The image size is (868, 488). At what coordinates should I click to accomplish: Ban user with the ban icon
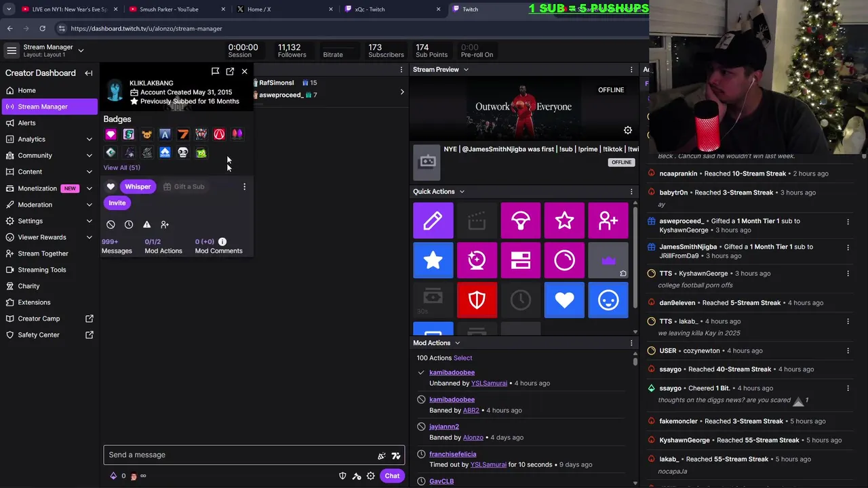(x=111, y=224)
